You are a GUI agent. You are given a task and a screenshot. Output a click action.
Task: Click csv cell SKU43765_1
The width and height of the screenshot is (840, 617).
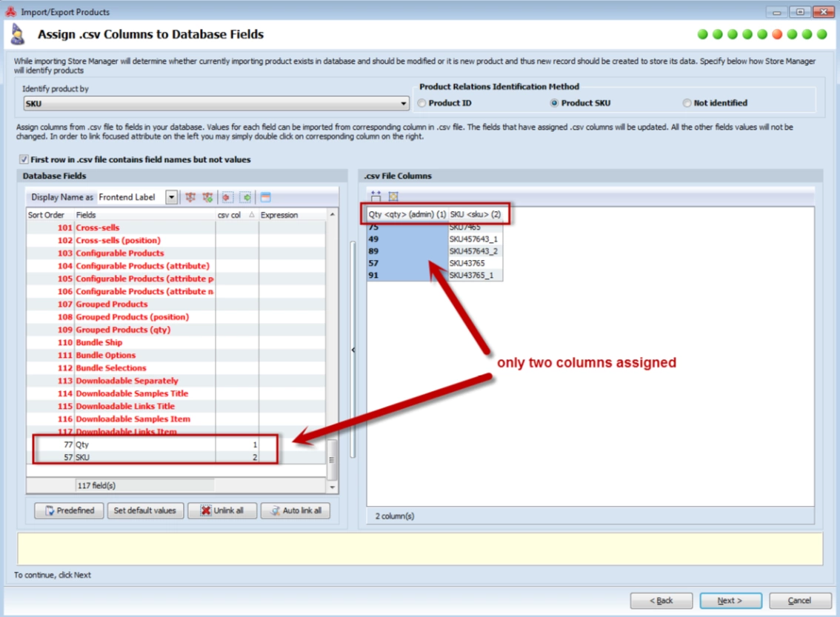tap(475, 276)
